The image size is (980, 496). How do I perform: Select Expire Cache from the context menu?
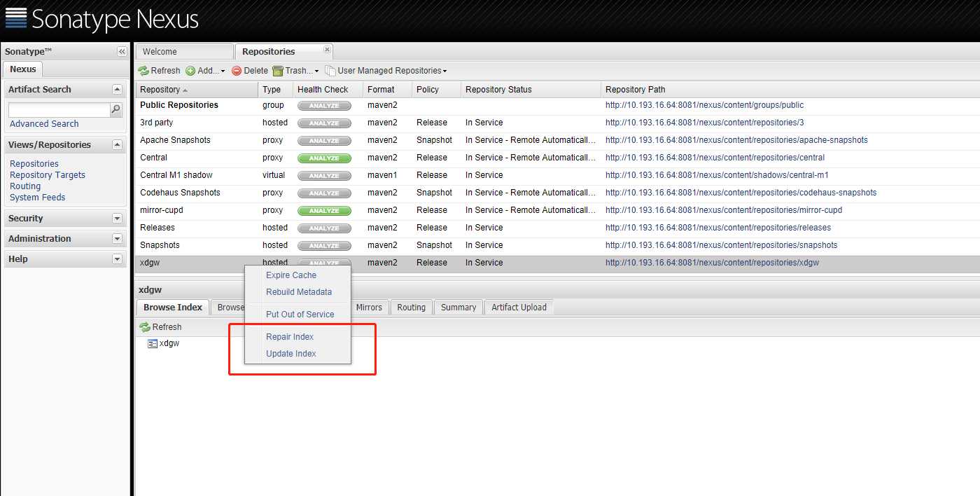297,275
